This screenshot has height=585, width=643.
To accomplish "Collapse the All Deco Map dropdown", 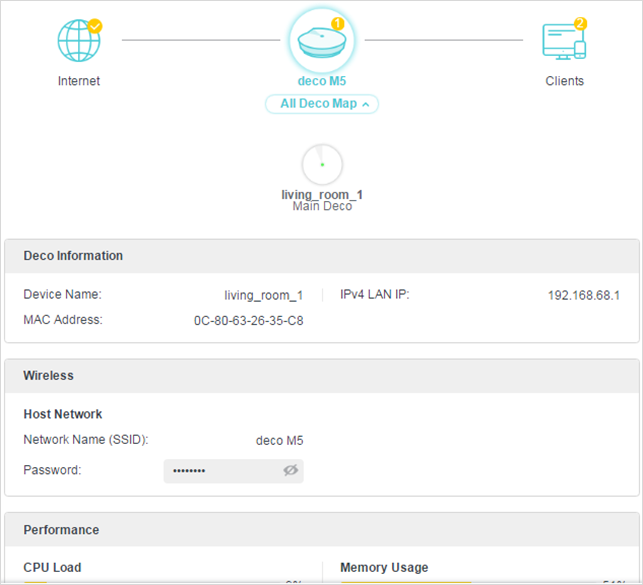I will (x=322, y=104).
